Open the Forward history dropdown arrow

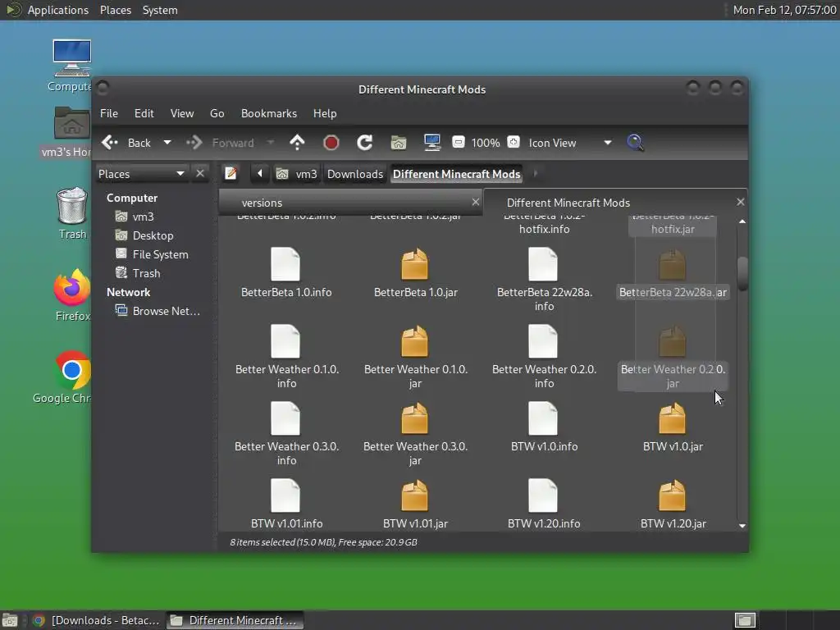coord(271,143)
